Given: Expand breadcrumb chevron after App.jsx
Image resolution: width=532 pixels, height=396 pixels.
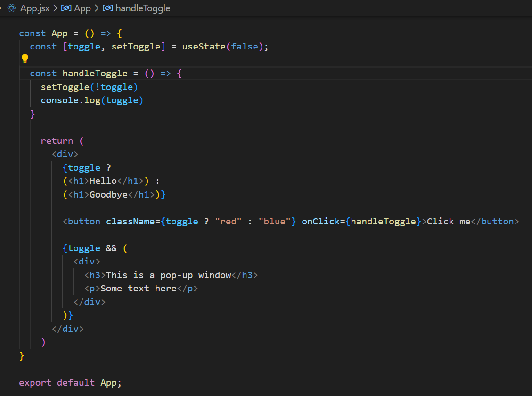Looking at the screenshot, I should click(55, 8).
